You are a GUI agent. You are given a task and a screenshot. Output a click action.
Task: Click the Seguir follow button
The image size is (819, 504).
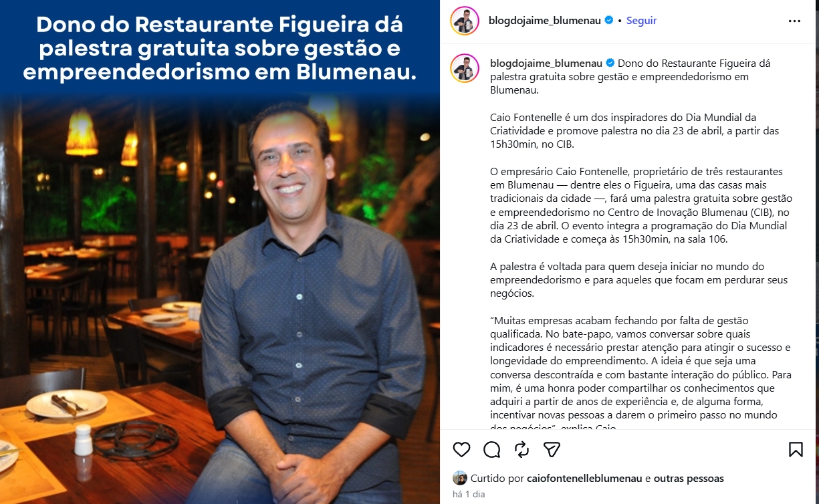642,21
